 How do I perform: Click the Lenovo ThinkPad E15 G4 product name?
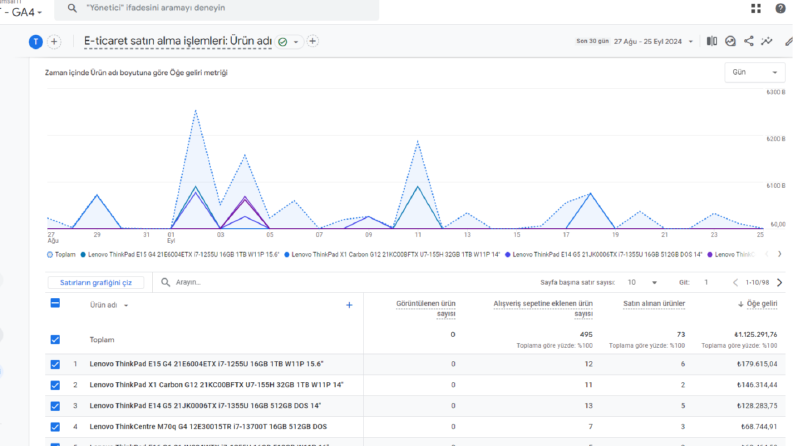click(x=206, y=364)
